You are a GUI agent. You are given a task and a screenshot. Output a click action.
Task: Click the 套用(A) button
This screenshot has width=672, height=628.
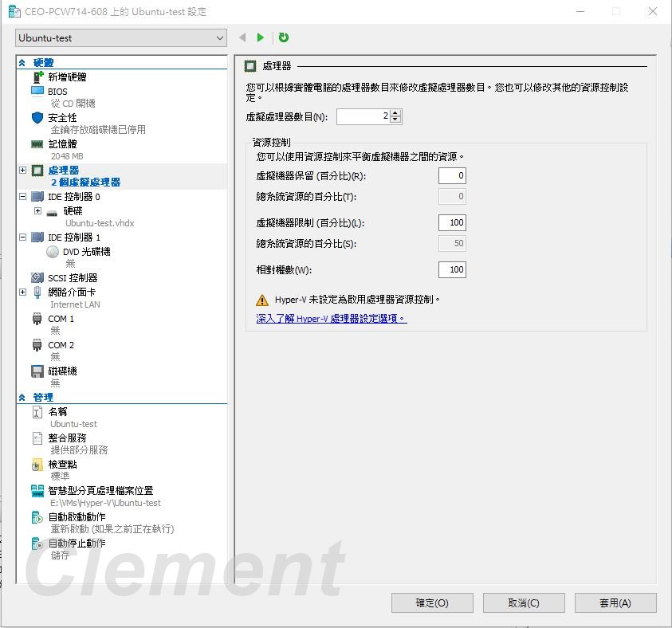[x=615, y=602]
